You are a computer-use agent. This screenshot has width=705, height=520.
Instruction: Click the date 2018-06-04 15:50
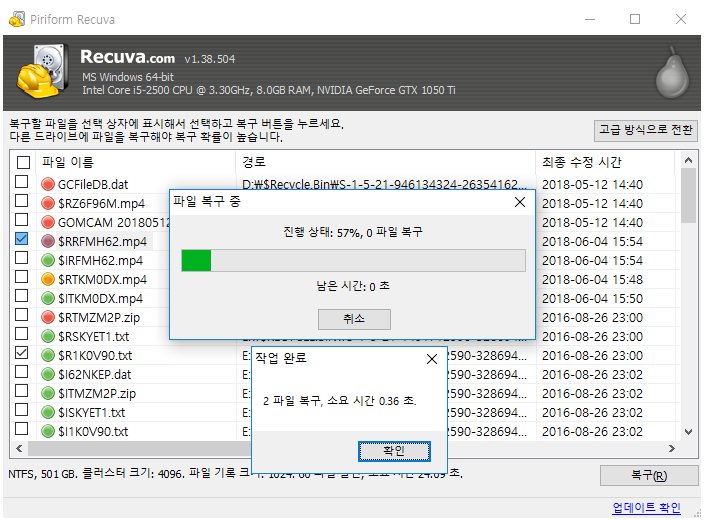[x=593, y=298]
